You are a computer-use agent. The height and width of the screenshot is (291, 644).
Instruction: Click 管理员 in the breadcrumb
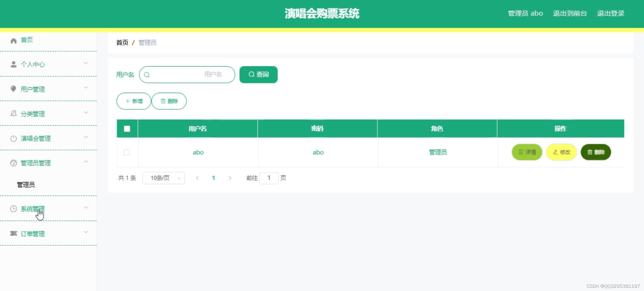click(x=148, y=43)
